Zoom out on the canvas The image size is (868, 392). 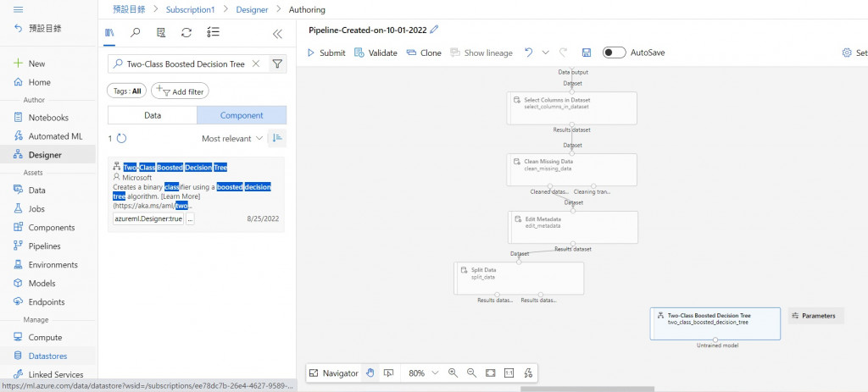tap(471, 373)
